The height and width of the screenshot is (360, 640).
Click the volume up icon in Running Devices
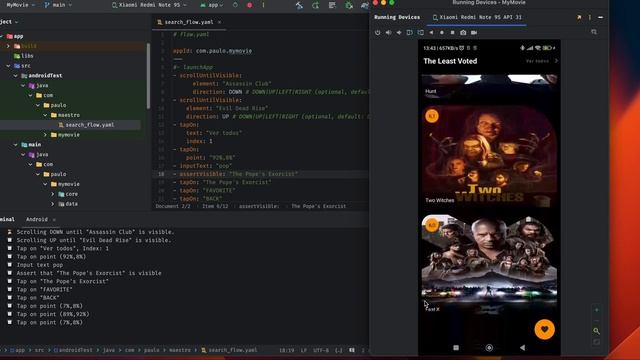pyautogui.click(x=388, y=32)
